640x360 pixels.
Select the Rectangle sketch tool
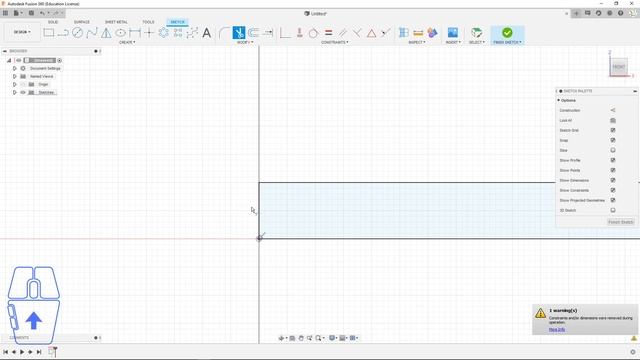(x=49, y=33)
